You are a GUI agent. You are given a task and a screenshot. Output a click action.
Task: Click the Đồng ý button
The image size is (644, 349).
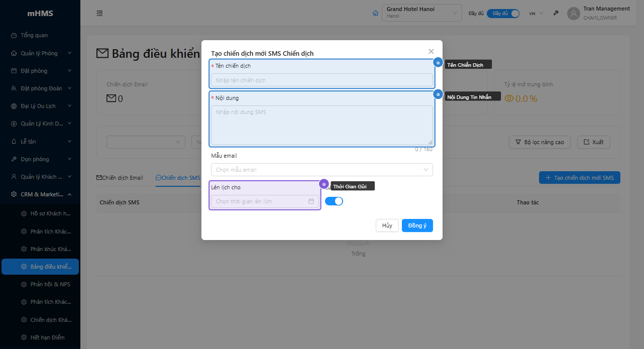coord(417,225)
